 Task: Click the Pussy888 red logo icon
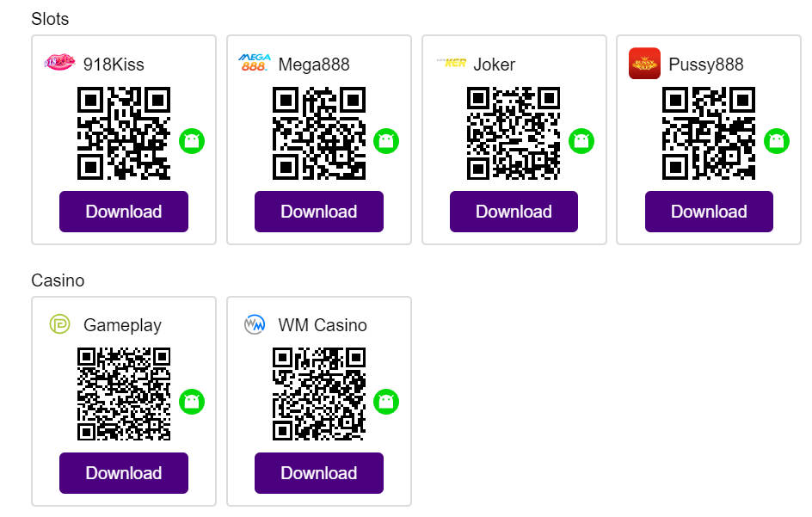click(644, 63)
